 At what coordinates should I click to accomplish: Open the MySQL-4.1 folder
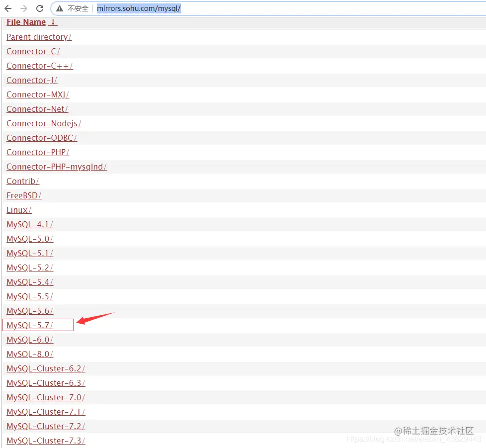pyautogui.click(x=30, y=224)
